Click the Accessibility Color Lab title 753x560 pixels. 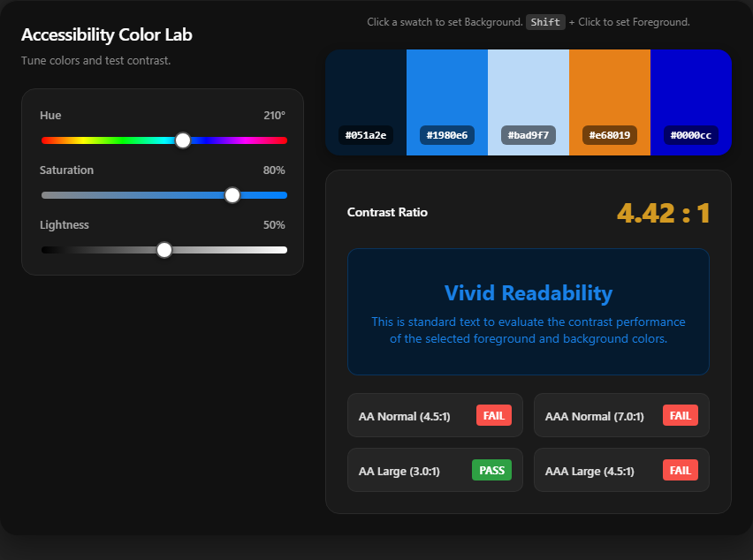pos(107,34)
